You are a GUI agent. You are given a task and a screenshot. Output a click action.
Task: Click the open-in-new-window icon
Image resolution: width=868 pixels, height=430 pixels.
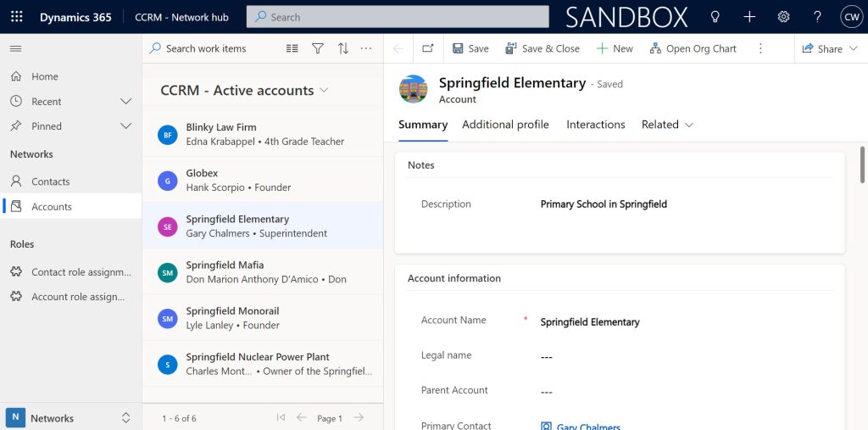click(x=427, y=49)
